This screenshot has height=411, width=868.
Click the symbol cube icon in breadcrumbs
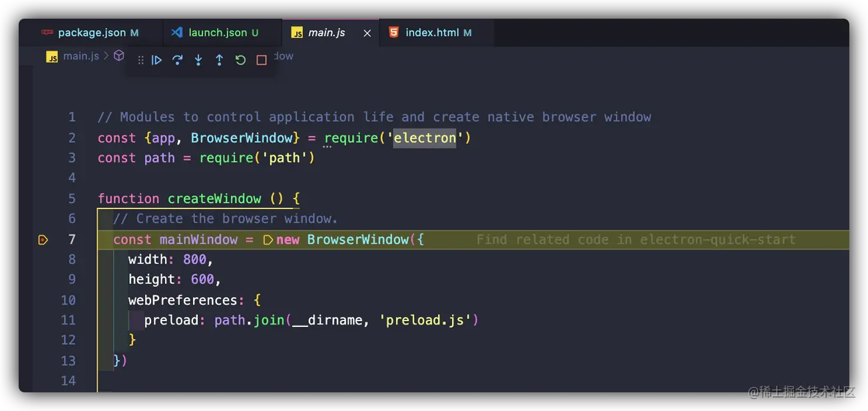119,56
